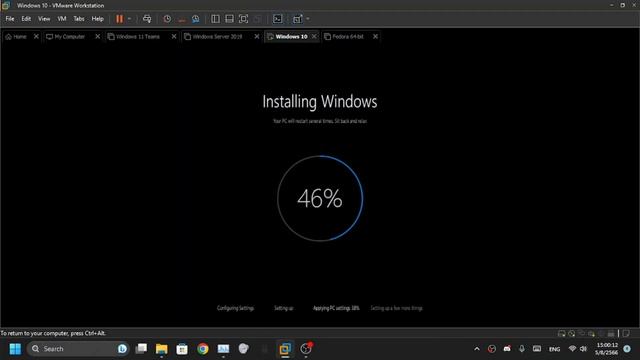Open the taskbar app with red badge
This screenshot has height=360, width=640.
click(306, 349)
